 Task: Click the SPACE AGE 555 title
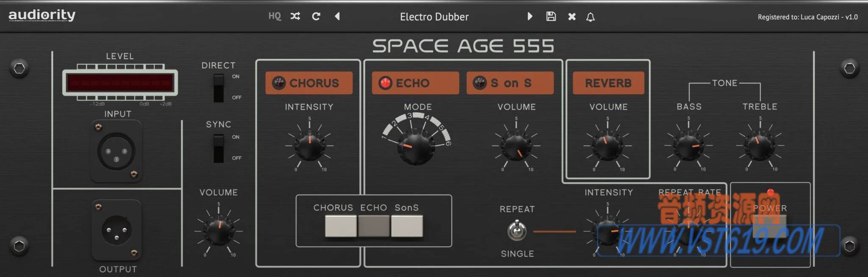[x=463, y=46]
